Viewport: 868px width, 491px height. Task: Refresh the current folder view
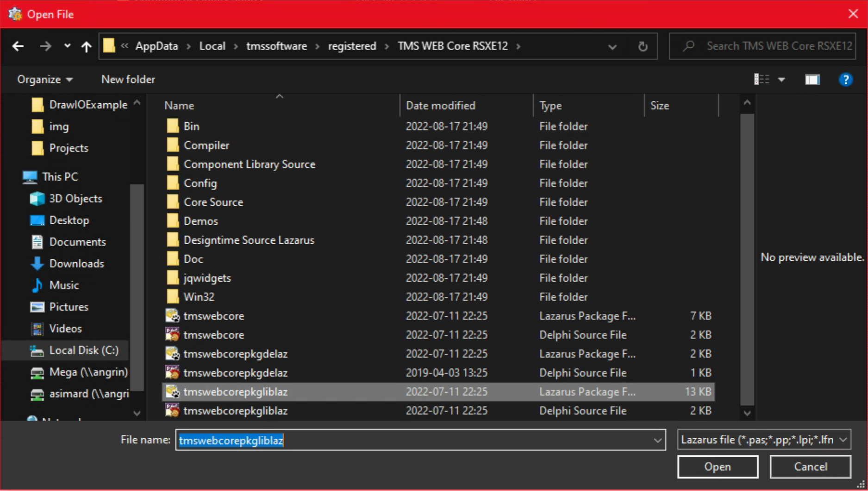643,46
